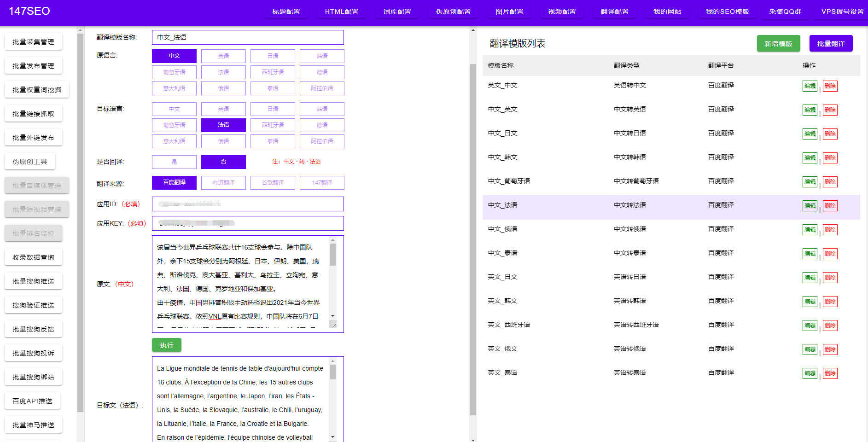Click the target text scrollbar up arrow

tap(332, 361)
